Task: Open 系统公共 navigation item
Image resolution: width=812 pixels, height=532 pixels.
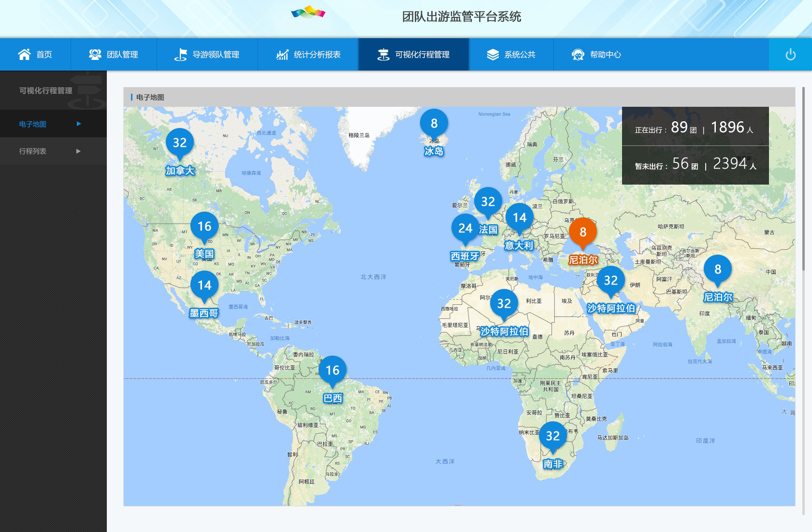Action: [511, 55]
